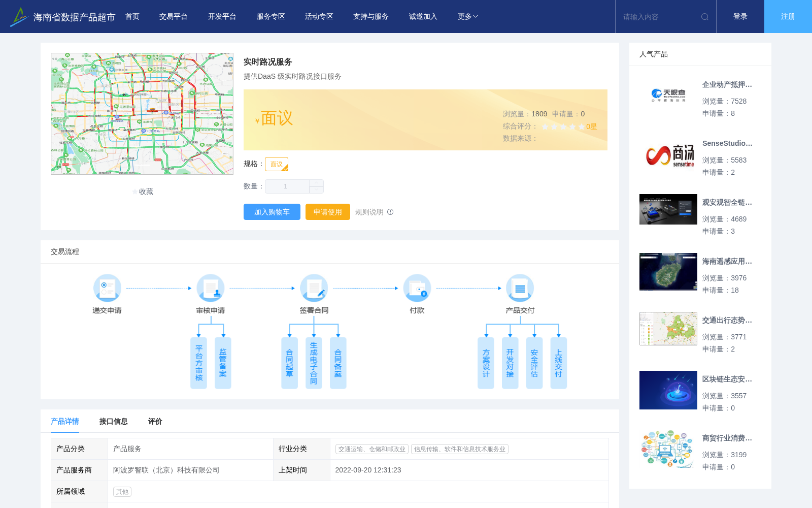Open the 交通出行态势 map thumbnail
812x508 pixels.
click(x=668, y=329)
